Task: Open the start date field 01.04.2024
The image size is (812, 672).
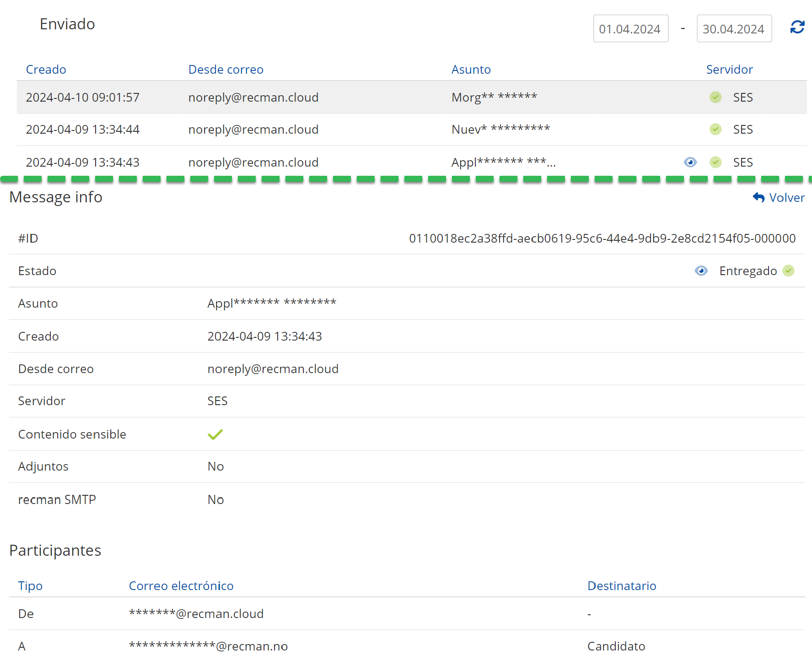Action: click(x=630, y=29)
